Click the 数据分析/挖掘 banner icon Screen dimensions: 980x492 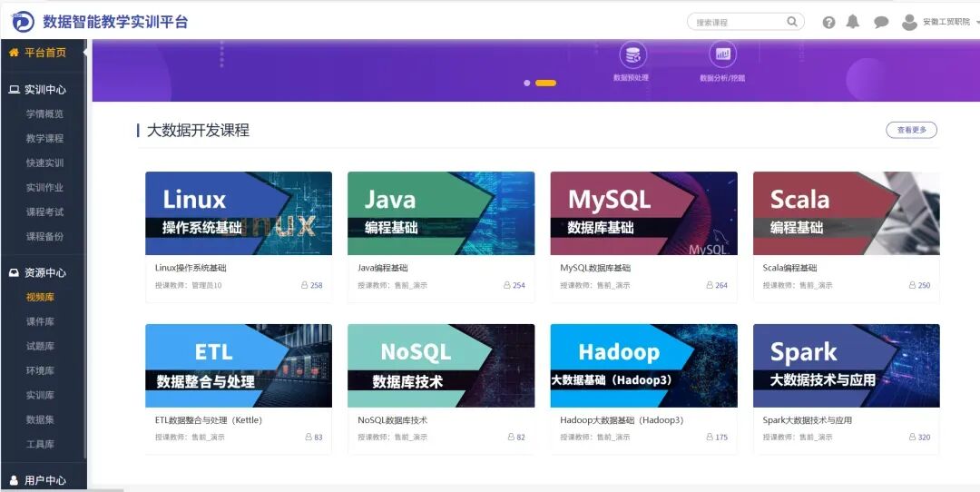[x=722, y=54]
